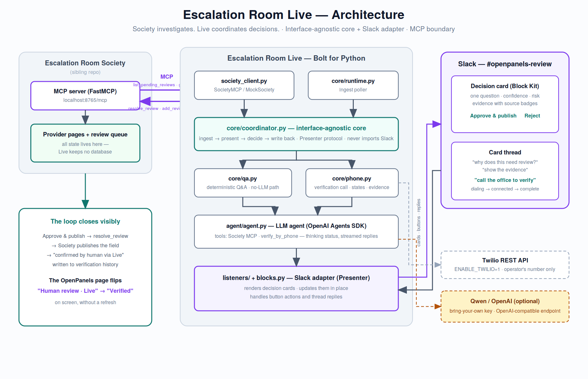The height and width of the screenshot is (379, 588).
Task: Click 'Live keeps no database' text
Action: [x=85, y=152]
